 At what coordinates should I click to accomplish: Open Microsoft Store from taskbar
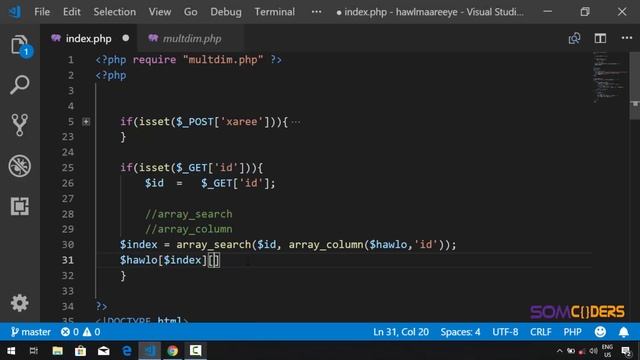point(80,351)
